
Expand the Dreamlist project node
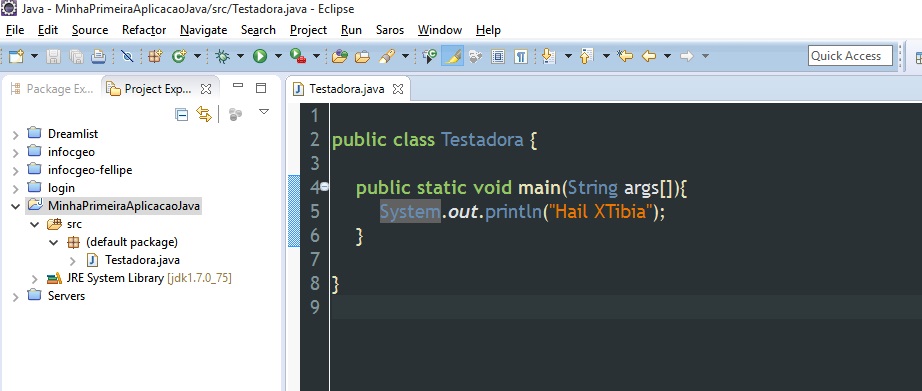[15, 135]
